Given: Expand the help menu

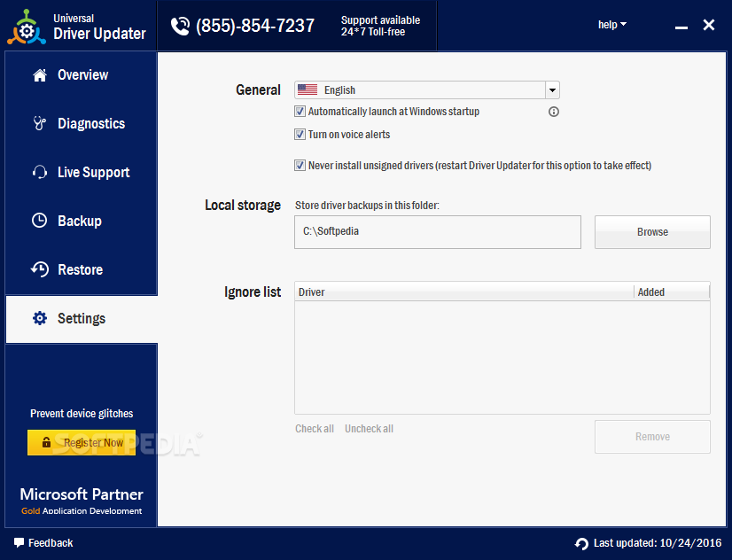Looking at the screenshot, I should (x=612, y=25).
